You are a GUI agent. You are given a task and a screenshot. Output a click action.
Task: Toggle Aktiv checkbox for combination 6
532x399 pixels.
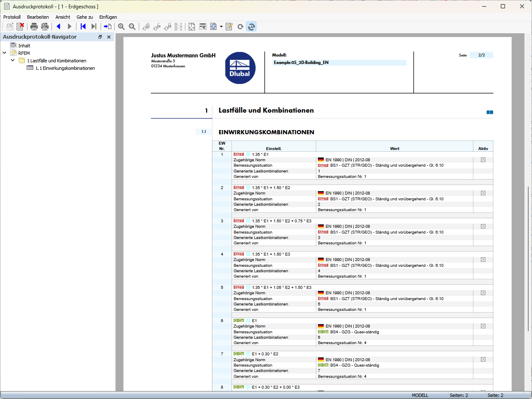(x=483, y=326)
